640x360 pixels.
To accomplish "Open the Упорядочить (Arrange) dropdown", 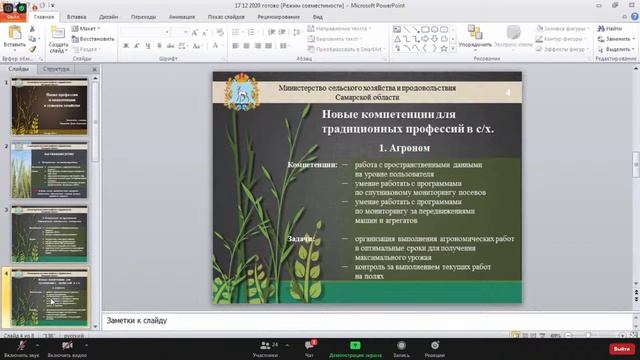I will pyautogui.click(x=475, y=38).
